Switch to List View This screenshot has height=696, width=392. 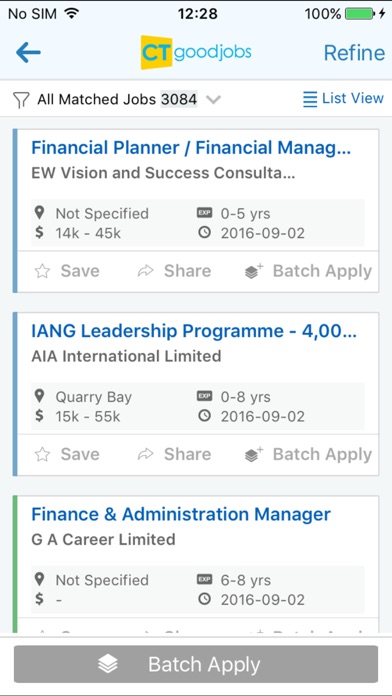pyautogui.click(x=343, y=99)
